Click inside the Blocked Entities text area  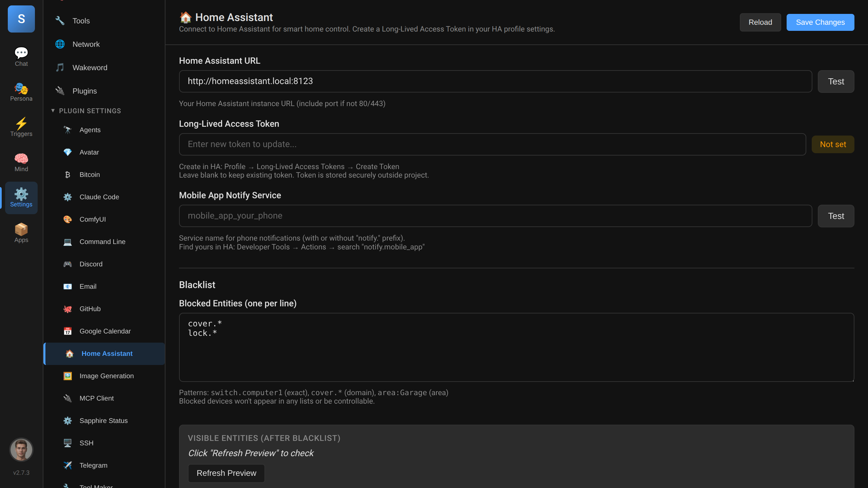click(516, 347)
